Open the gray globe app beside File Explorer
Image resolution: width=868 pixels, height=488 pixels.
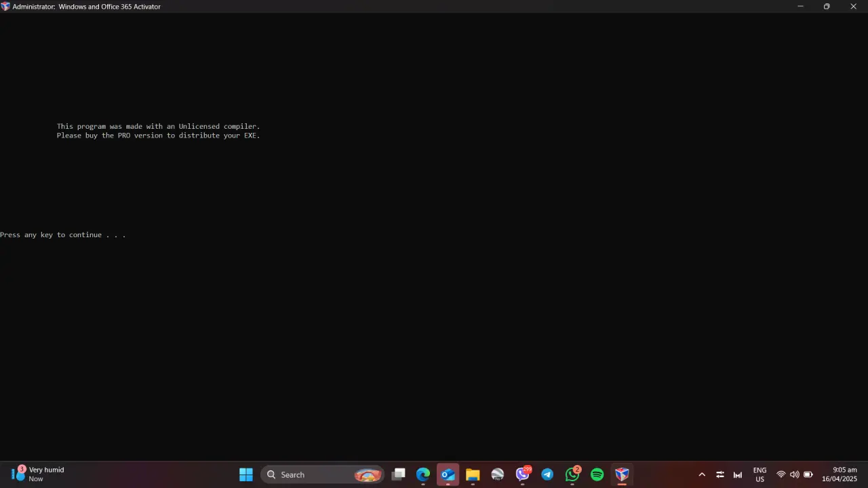tap(498, 474)
